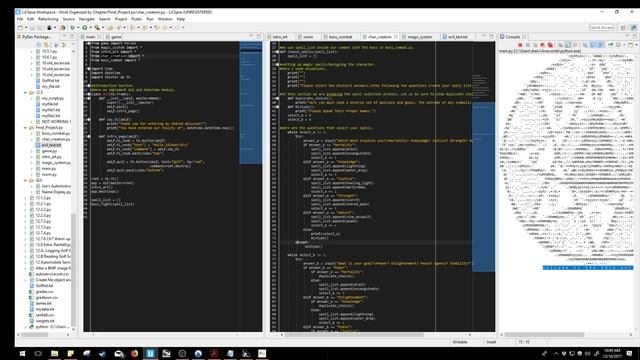This screenshot has width=640, height=360.
Task: Terminate the running console process
Action: click(x=520, y=45)
